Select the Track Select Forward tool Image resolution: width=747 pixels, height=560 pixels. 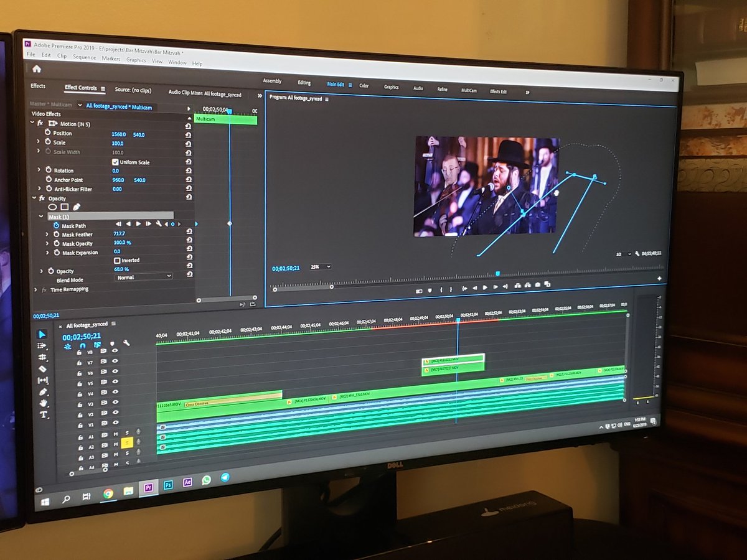[x=42, y=346]
